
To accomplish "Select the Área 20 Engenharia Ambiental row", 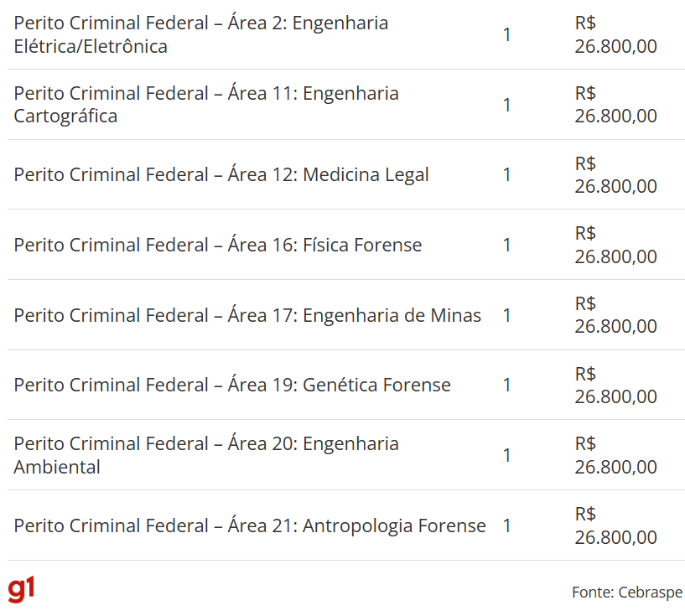I will point(346,455).
